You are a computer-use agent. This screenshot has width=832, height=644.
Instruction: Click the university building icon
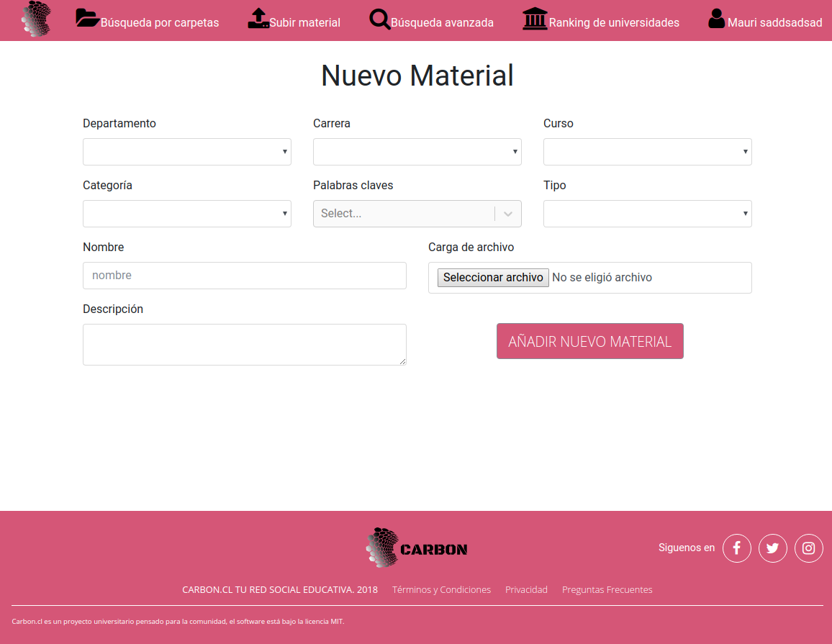[535, 19]
